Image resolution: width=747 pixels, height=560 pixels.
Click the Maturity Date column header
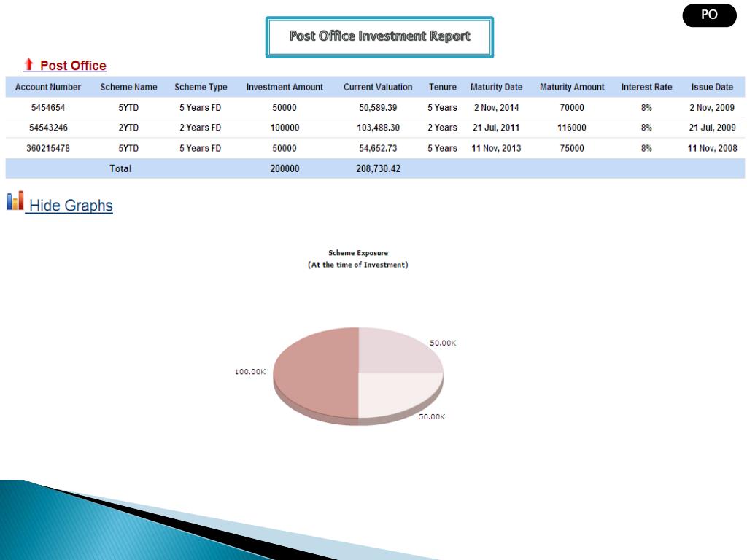[496, 87]
